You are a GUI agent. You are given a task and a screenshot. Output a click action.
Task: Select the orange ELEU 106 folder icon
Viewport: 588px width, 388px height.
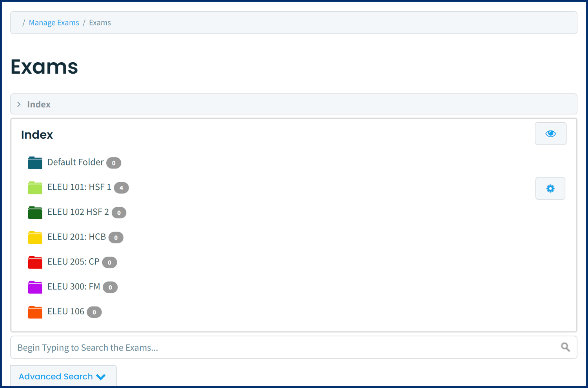click(x=35, y=312)
